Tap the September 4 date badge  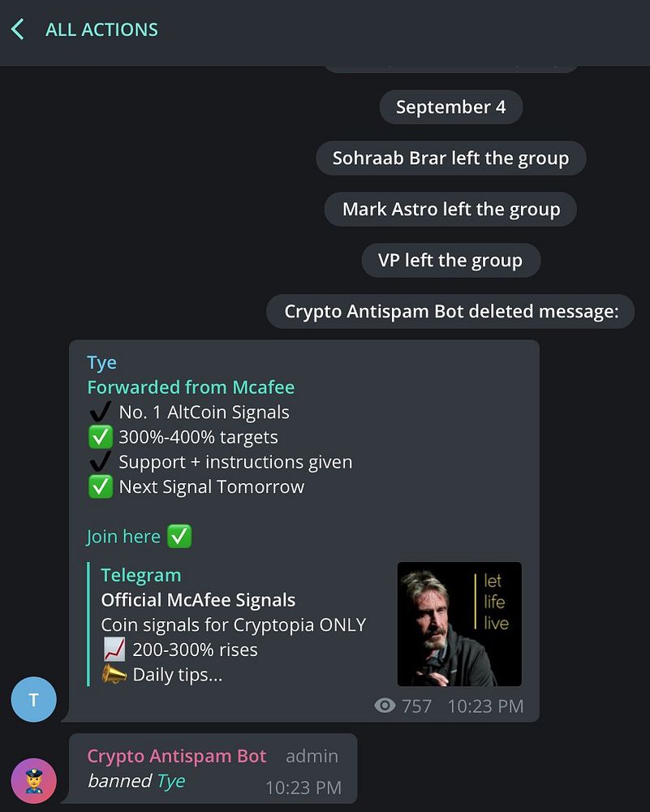pyautogui.click(x=450, y=106)
